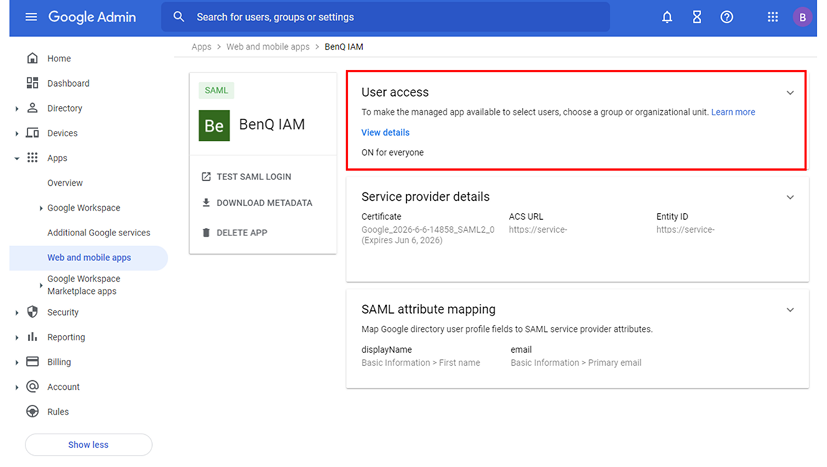
Task: Click the Rules icon in sidebar
Action: (x=32, y=412)
